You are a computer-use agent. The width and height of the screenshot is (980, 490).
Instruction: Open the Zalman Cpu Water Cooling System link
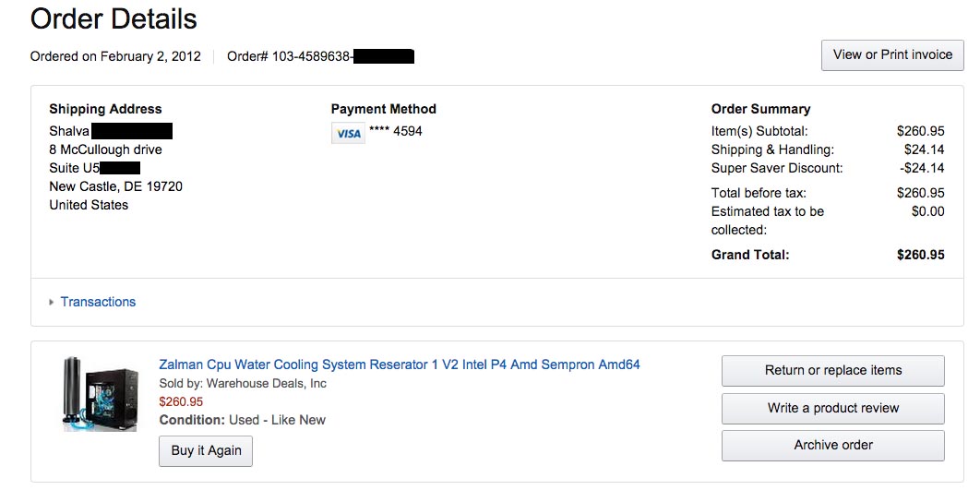399,365
